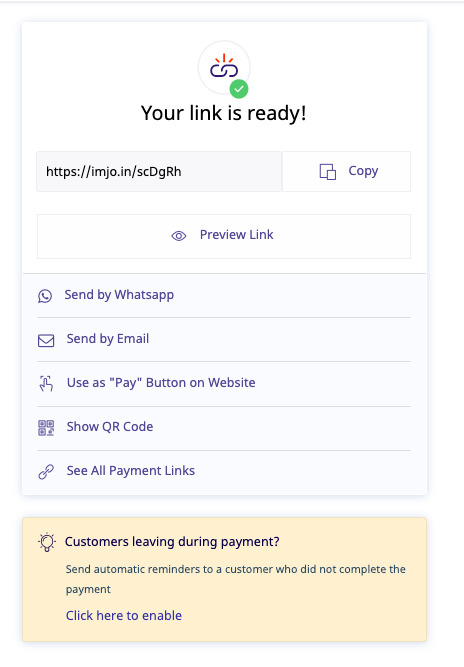Click the eye icon for Preview Link

click(179, 236)
